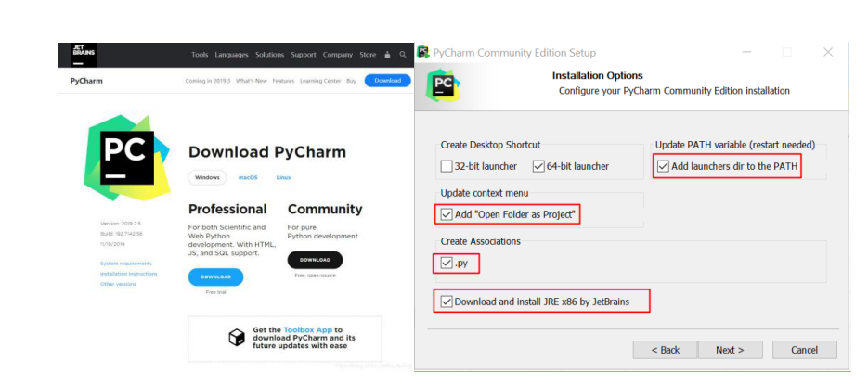
Task: Open the Features link in PyCharm nav
Action: 283,81
